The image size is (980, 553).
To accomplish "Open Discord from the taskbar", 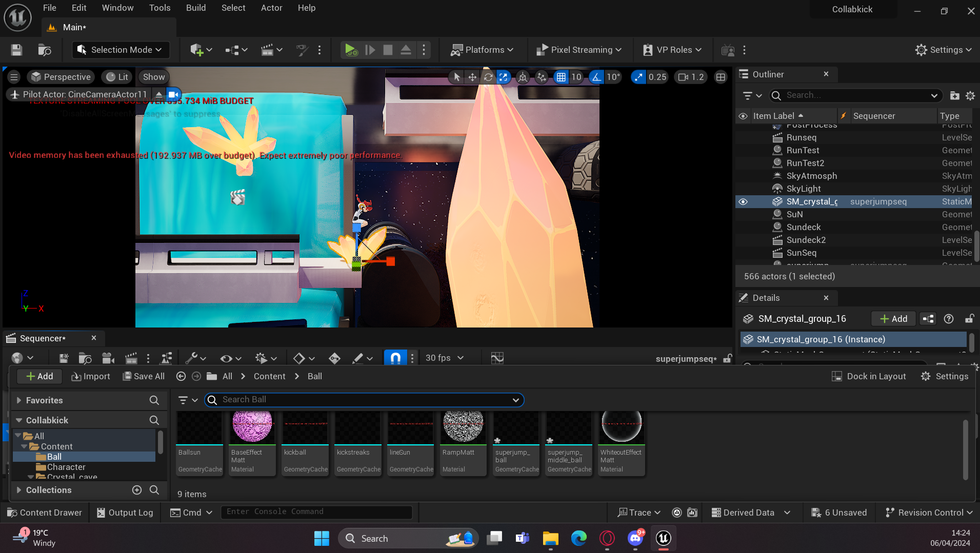I will [635, 538].
